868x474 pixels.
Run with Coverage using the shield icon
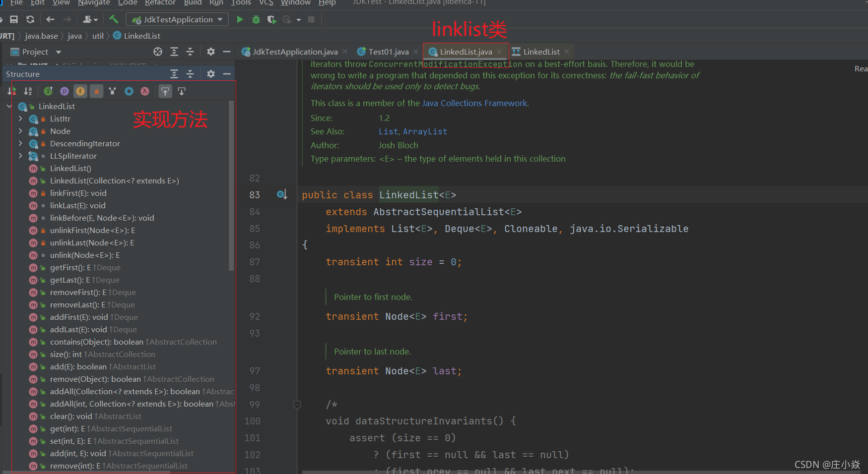[x=271, y=19]
